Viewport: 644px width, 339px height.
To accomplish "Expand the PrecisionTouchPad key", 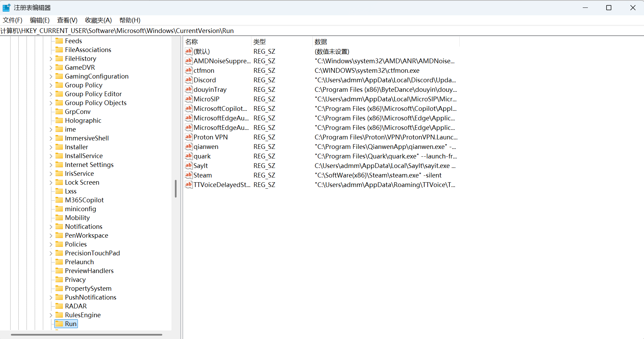I will coord(51,253).
